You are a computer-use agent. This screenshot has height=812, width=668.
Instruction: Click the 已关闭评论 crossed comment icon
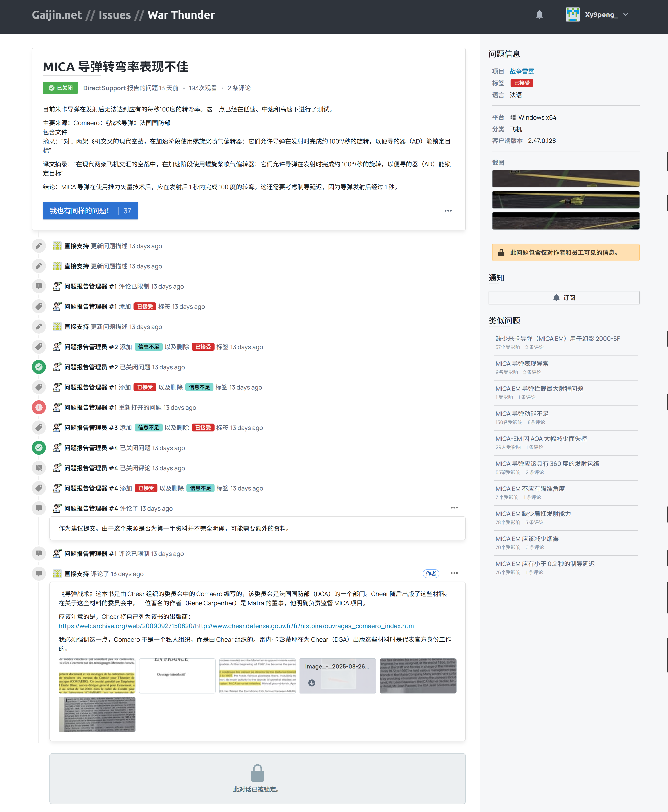[39, 467]
